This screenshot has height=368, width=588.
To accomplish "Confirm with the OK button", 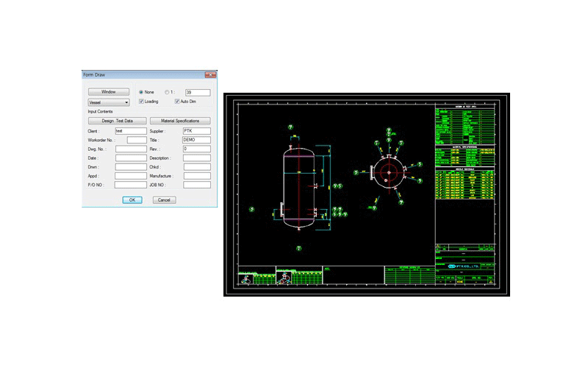I will (132, 200).
